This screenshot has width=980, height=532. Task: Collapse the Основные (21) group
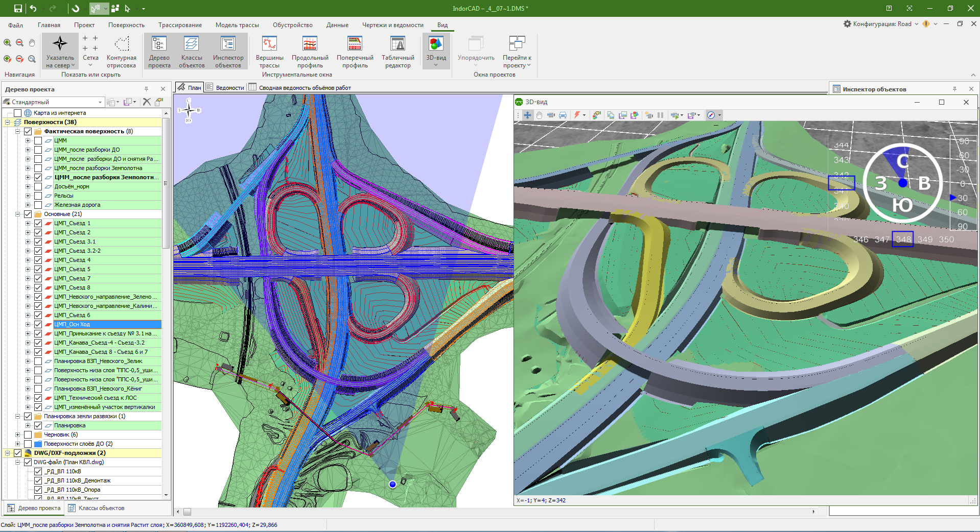pyautogui.click(x=18, y=214)
